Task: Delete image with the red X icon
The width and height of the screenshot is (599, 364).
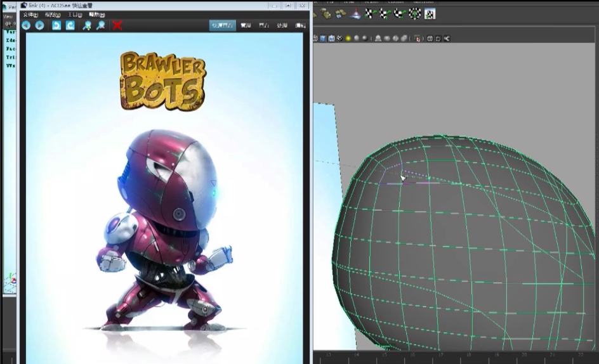Action: 117,25
